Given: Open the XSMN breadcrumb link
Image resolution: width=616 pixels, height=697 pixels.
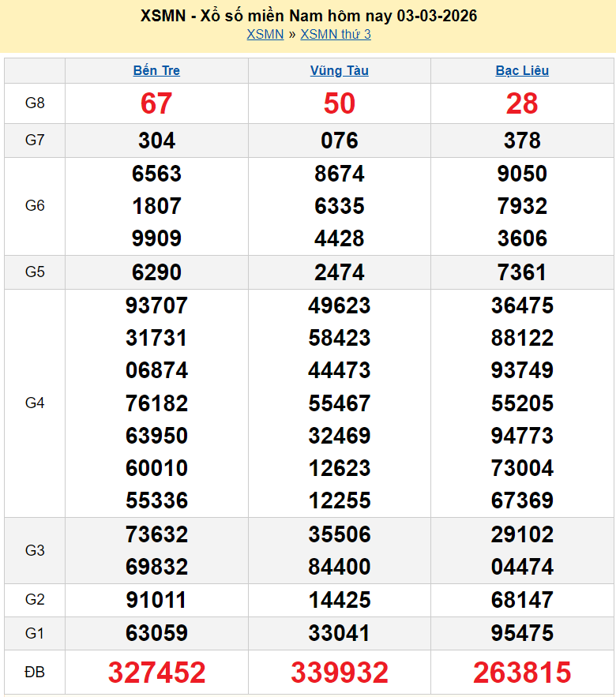Looking at the screenshot, I should pyautogui.click(x=265, y=34).
